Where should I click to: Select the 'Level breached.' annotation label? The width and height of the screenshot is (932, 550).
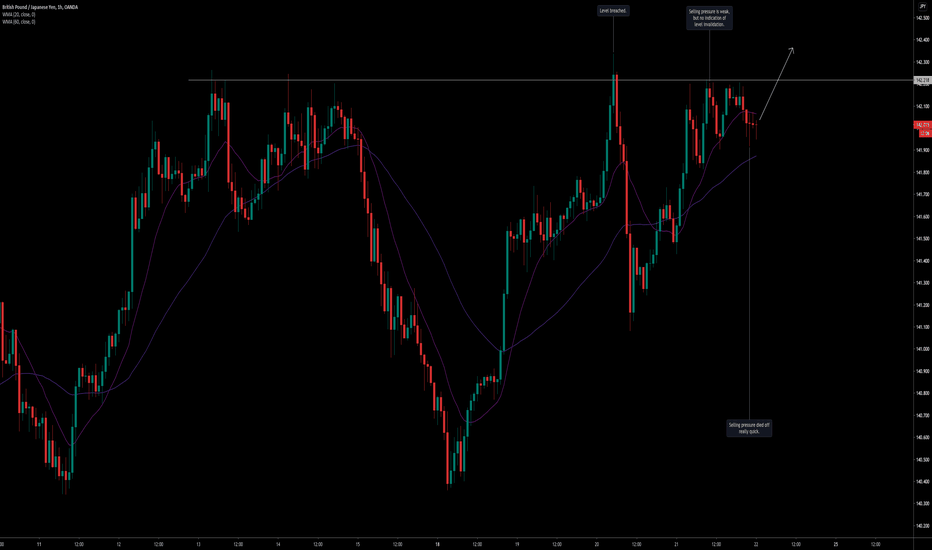tap(613, 11)
